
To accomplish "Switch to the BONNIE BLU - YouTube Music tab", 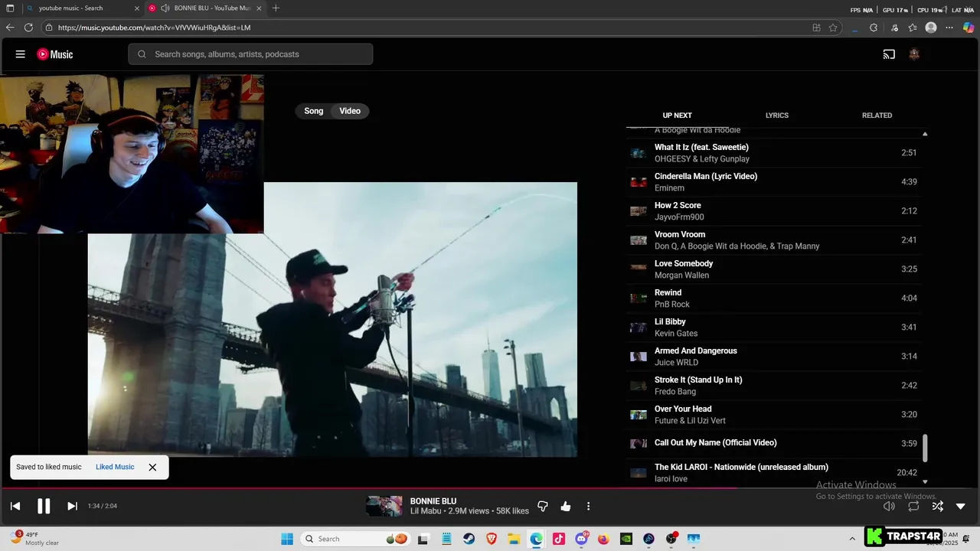I will [206, 8].
